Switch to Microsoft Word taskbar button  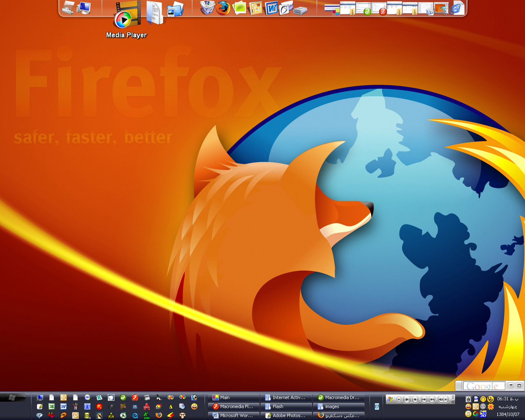[234, 415]
